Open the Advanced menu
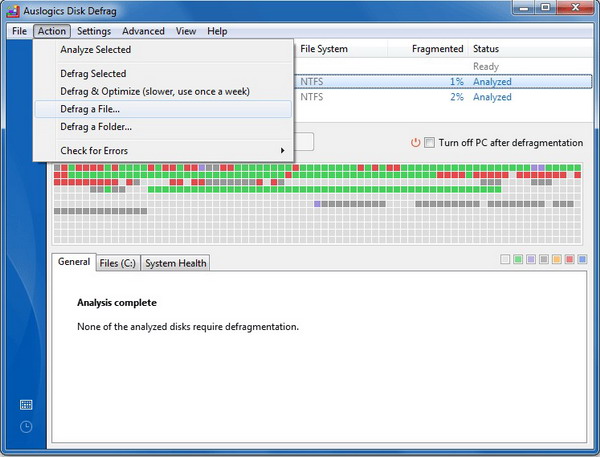 (143, 31)
